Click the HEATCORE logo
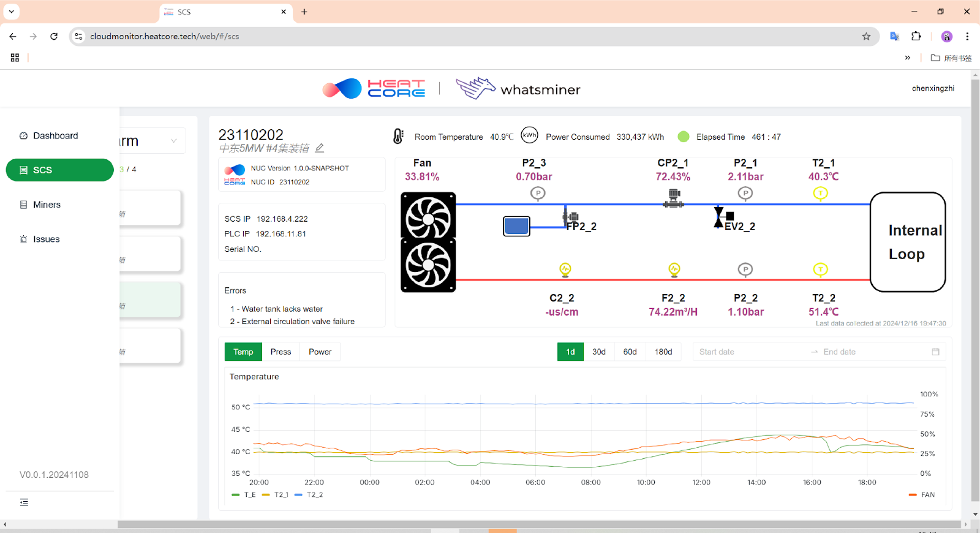The height and width of the screenshot is (533, 980). (374, 88)
